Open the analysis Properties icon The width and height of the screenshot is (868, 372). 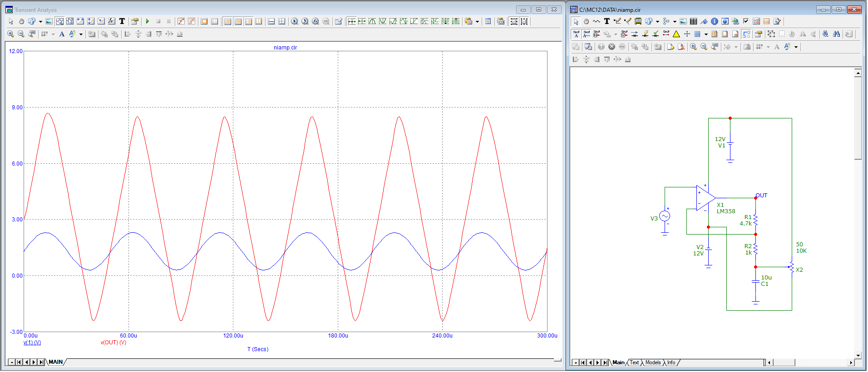point(134,21)
